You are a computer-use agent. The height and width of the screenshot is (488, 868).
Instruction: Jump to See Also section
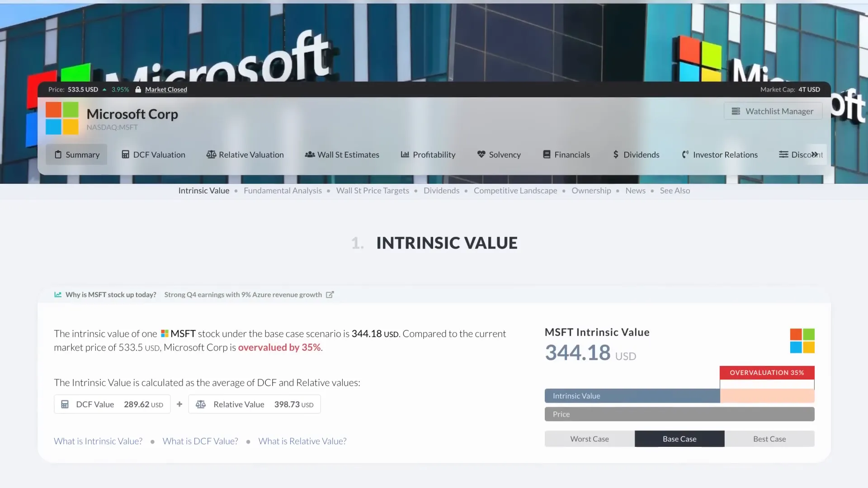click(675, 191)
